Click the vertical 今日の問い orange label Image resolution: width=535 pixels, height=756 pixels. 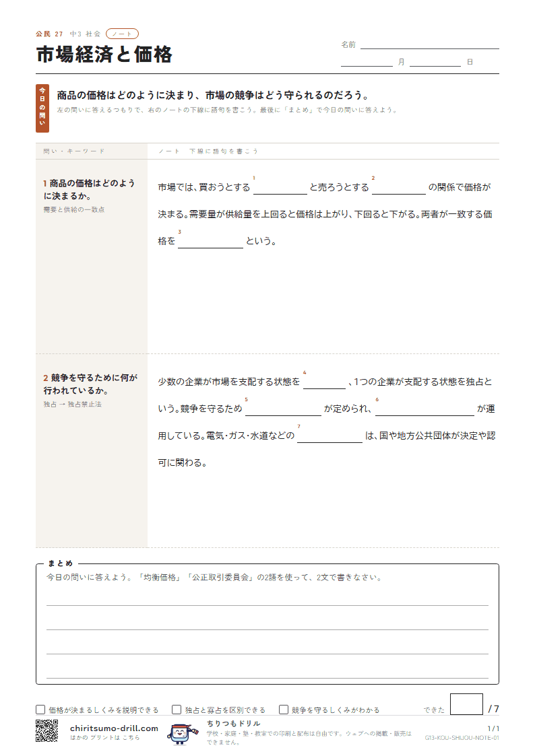tap(42, 108)
